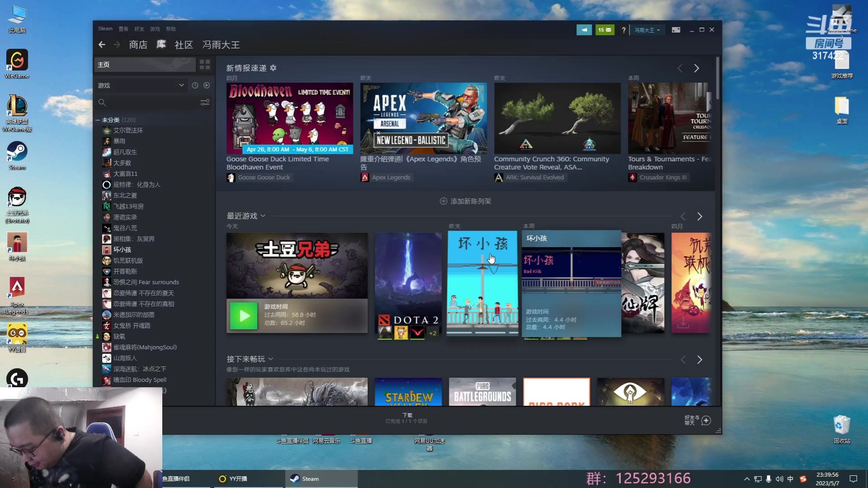Select 饥荒联机版 in the game list
The height and width of the screenshot is (488, 868).
(x=127, y=261)
